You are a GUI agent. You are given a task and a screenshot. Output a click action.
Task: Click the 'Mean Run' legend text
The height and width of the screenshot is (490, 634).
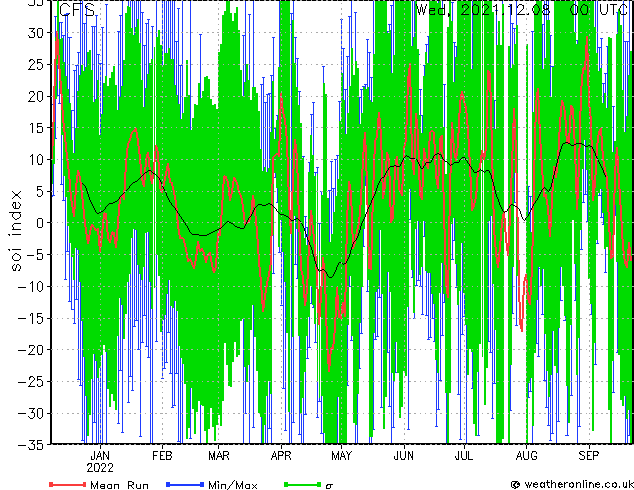click(120, 485)
